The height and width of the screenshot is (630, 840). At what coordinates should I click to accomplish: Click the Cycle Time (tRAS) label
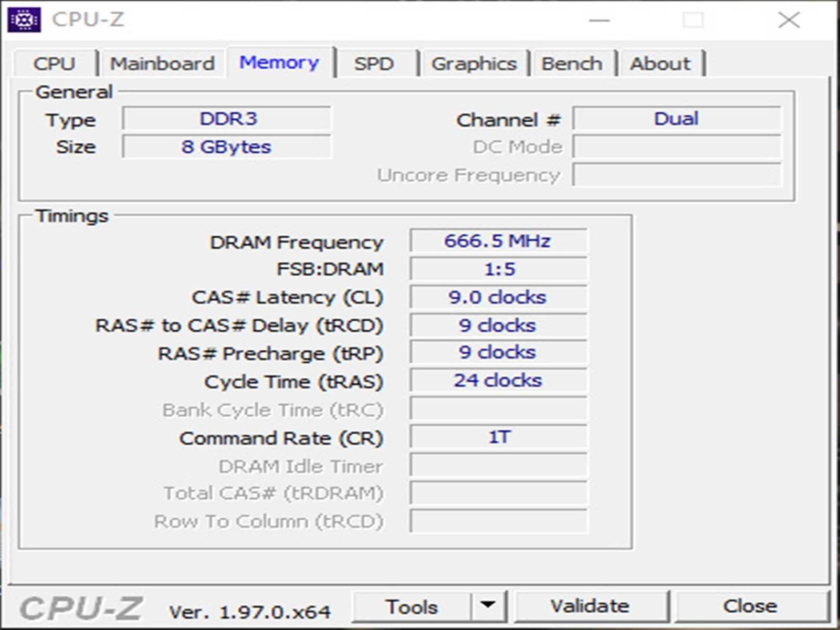pyautogui.click(x=294, y=382)
